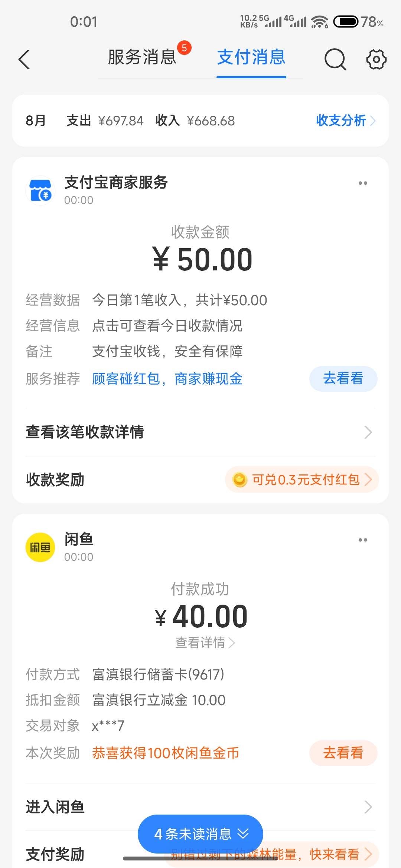Open more options dots on 支付宝商家服务 card
The width and height of the screenshot is (401, 868).
(363, 183)
